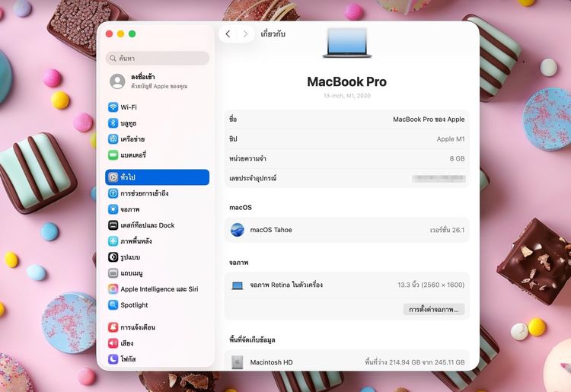Select the ทั่วไป sidebar item
Screen dimensions: 571x392
tap(158, 177)
